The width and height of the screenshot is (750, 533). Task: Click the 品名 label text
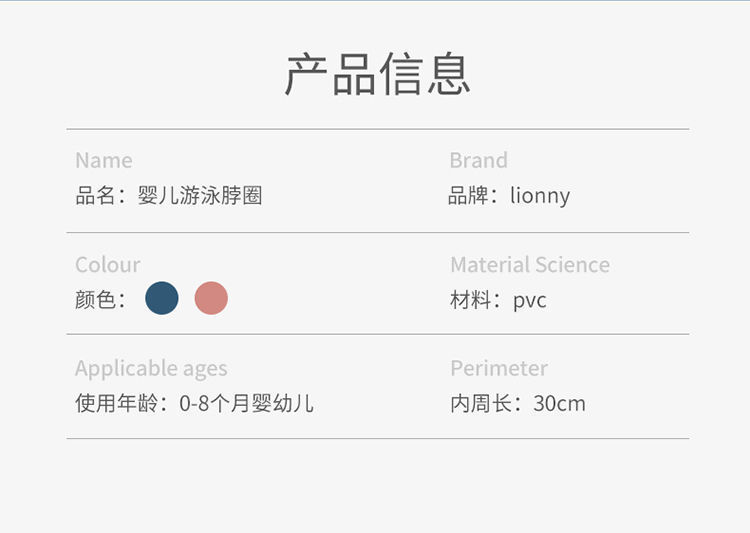click(x=94, y=195)
